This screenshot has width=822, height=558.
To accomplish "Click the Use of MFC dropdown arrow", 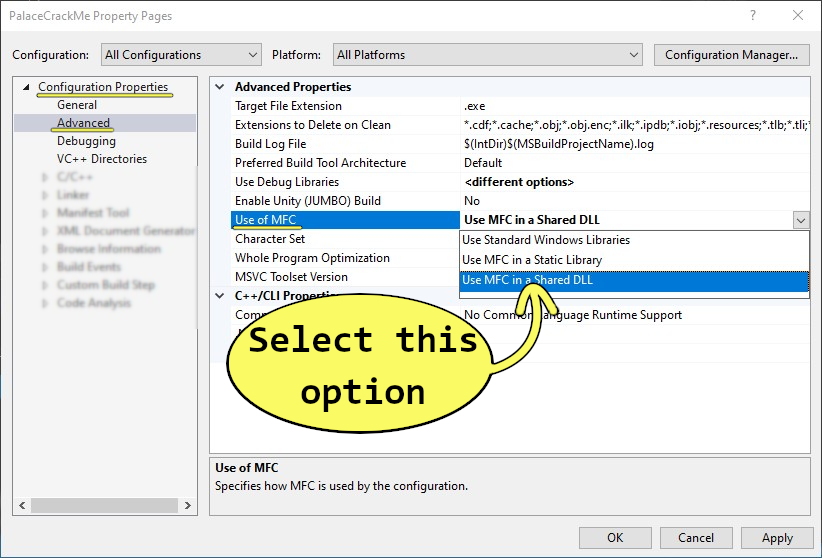I will [801, 220].
